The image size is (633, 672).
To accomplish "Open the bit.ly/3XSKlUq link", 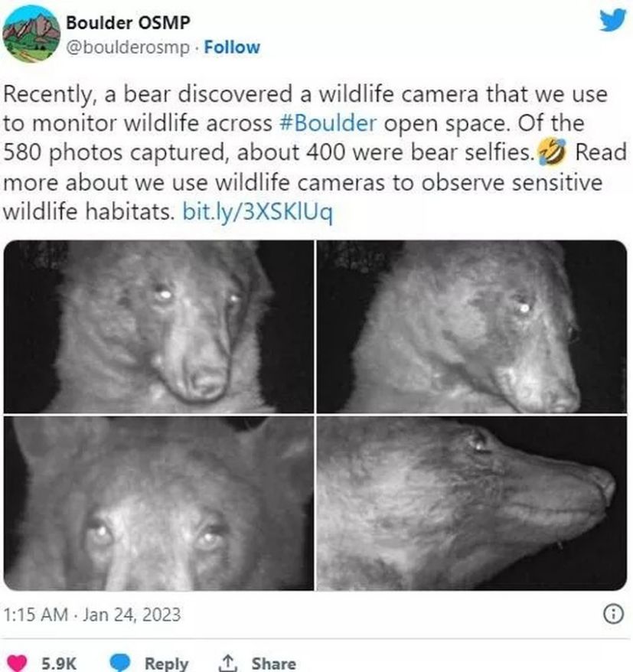I will click(x=258, y=212).
